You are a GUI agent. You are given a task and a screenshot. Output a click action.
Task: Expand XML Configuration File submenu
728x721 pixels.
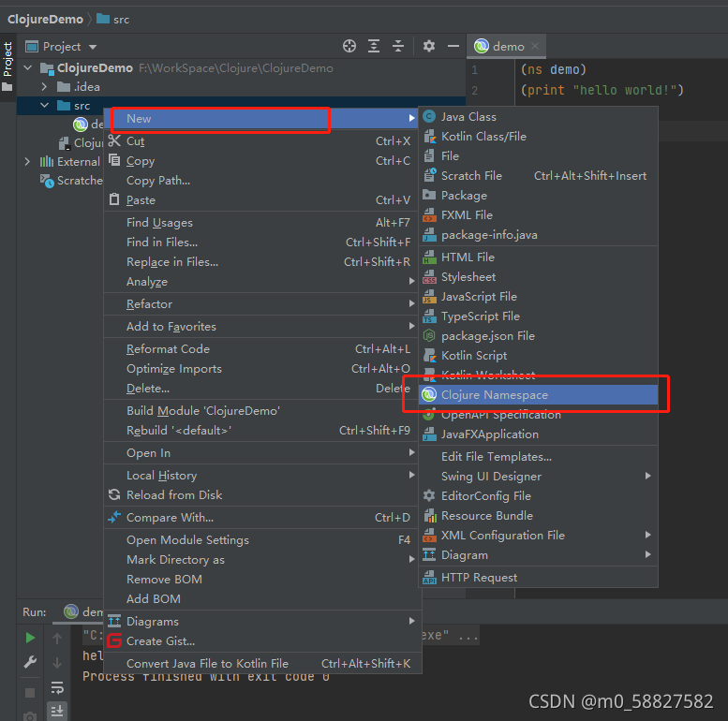pos(538,536)
